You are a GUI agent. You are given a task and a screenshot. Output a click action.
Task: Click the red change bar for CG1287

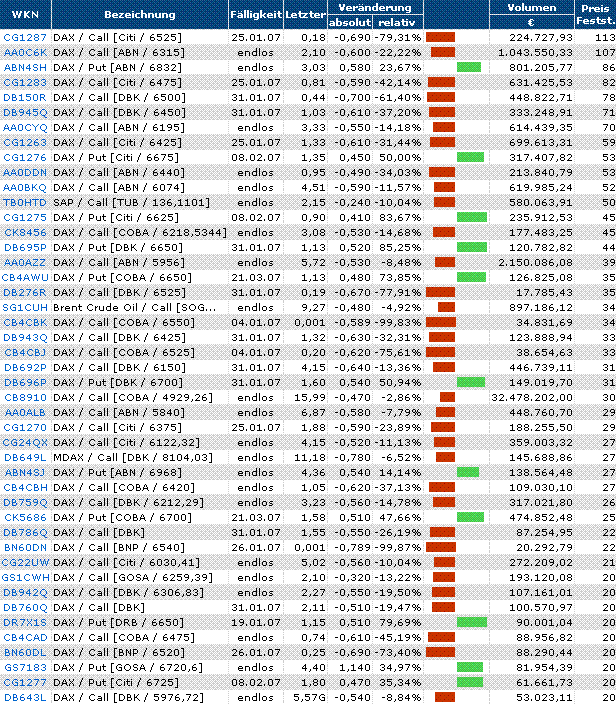click(x=440, y=37)
